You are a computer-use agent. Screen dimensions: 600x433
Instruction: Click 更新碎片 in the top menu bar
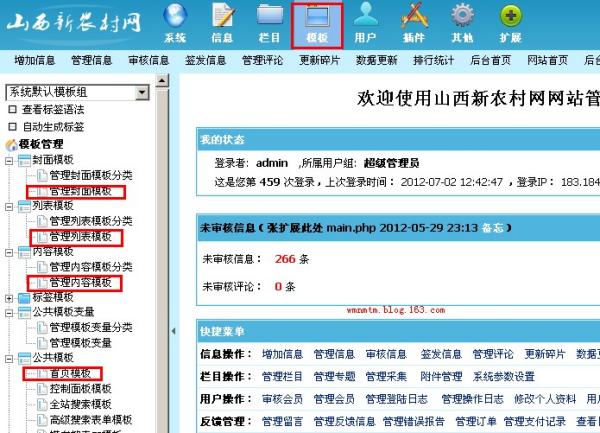point(320,60)
